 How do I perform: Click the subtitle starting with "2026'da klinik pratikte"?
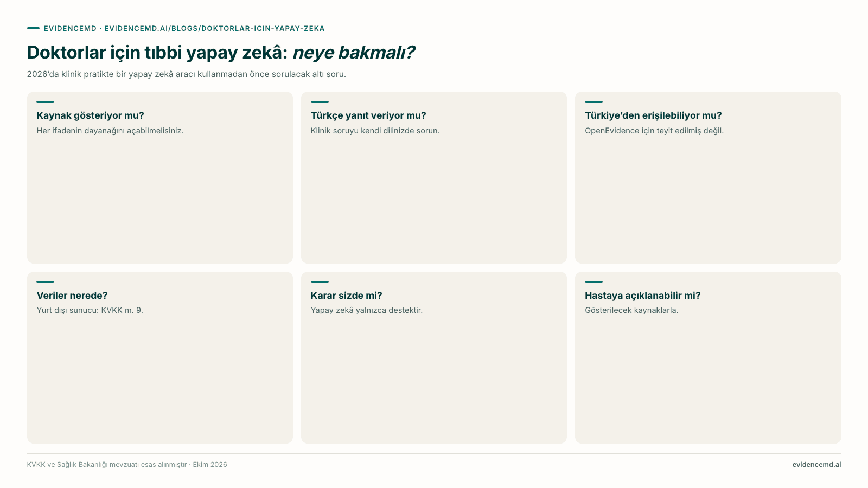pos(187,74)
